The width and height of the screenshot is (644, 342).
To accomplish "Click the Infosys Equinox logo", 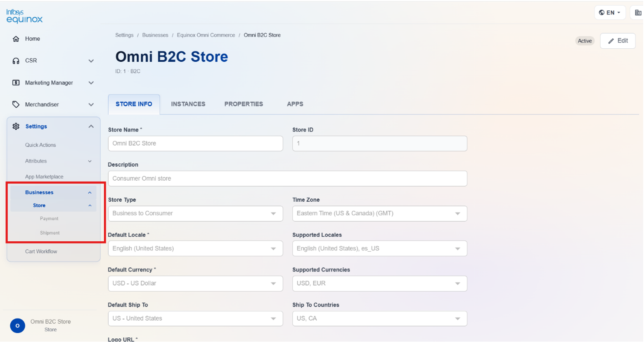I will [x=24, y=16].
